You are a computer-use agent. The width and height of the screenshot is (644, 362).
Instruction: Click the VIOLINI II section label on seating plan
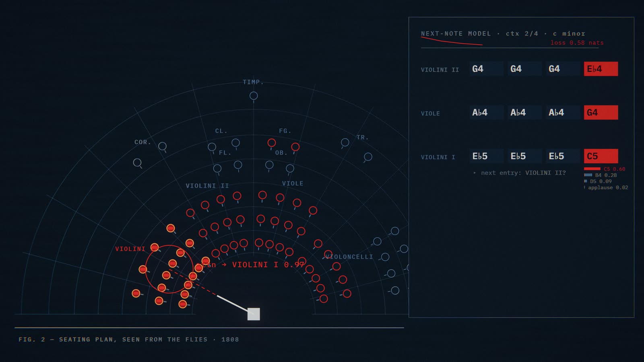[207, 186]
